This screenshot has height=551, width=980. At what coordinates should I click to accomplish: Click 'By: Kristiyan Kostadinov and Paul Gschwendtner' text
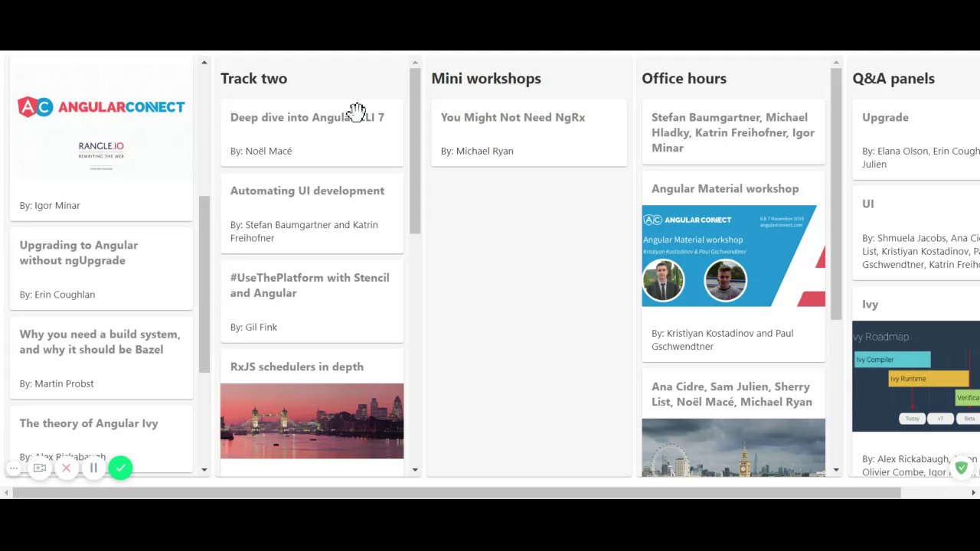[x=722, y=340]
